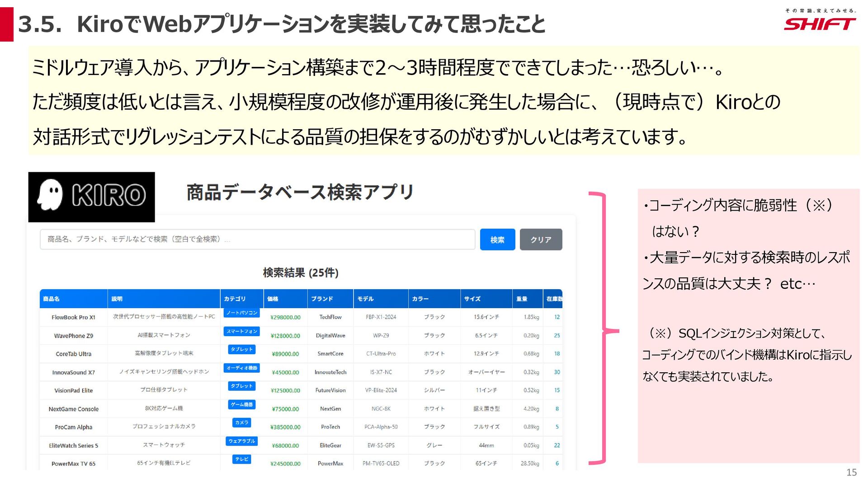Click the pink curly bracket graphic

pyautogui.click(x=603, y=329)
